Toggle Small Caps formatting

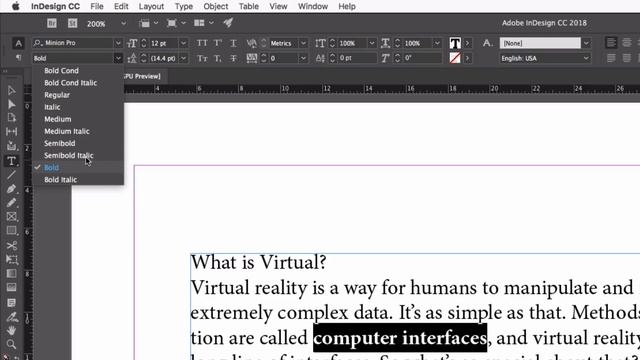pos(202,58)
